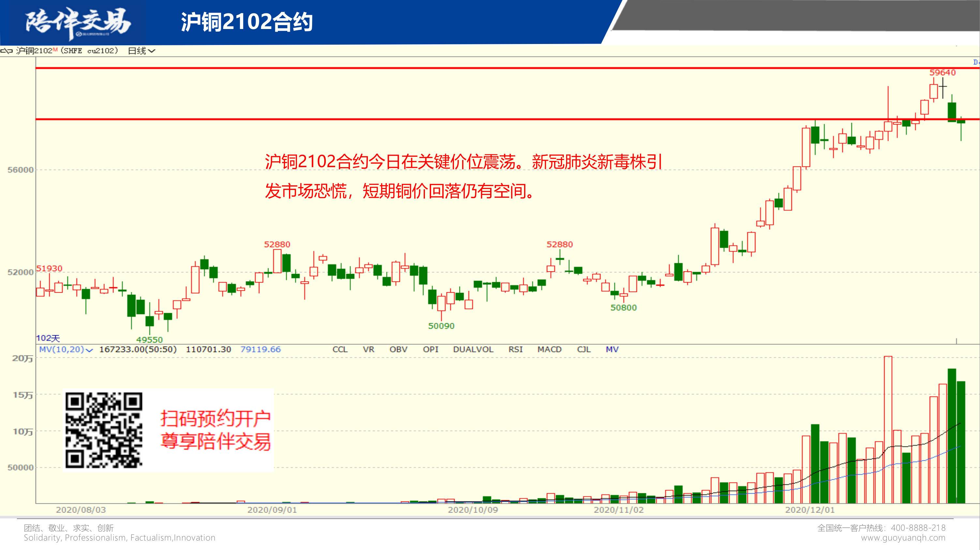Viewport: 980px width, 550px height.
Task: Click the 59640 high price label
Action: pos(942,73)
